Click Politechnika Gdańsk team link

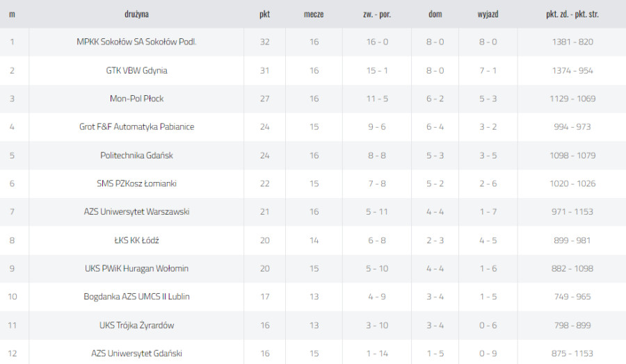pyautogui.click(x=136, y=156)
